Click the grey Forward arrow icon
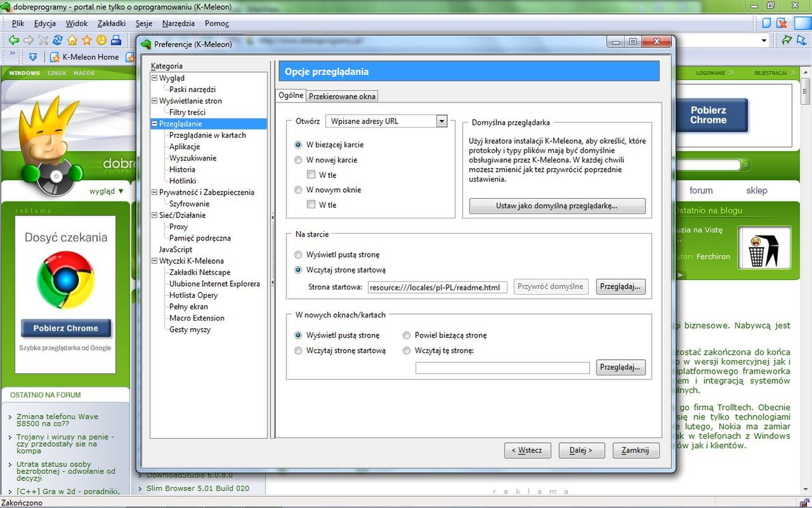Screen dimensions: 812x508 (x=29, y=40)
